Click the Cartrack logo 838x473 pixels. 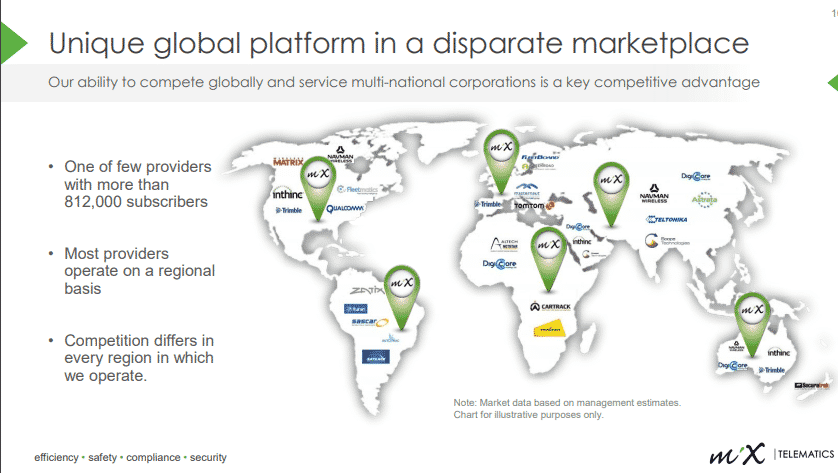(x=550, y=306)
